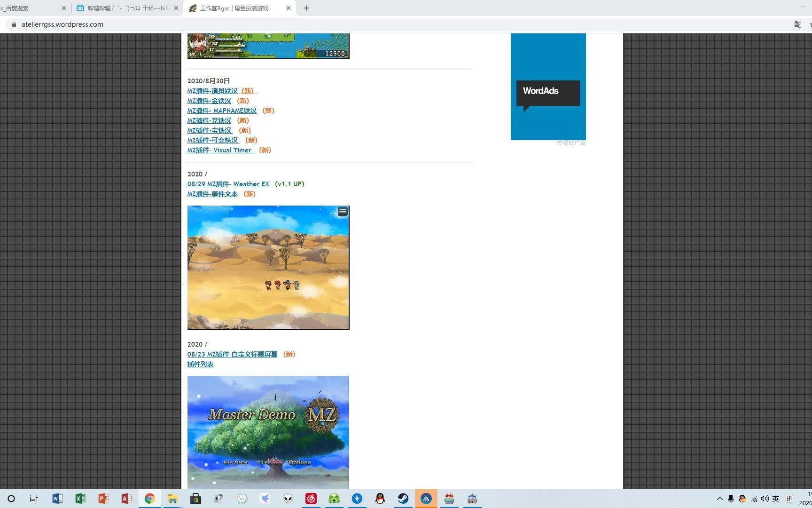Open NetEase Cloud Music from taskbar
Image resolution: width=812 pixels, height=508 pixels.
tap(311, 499)
